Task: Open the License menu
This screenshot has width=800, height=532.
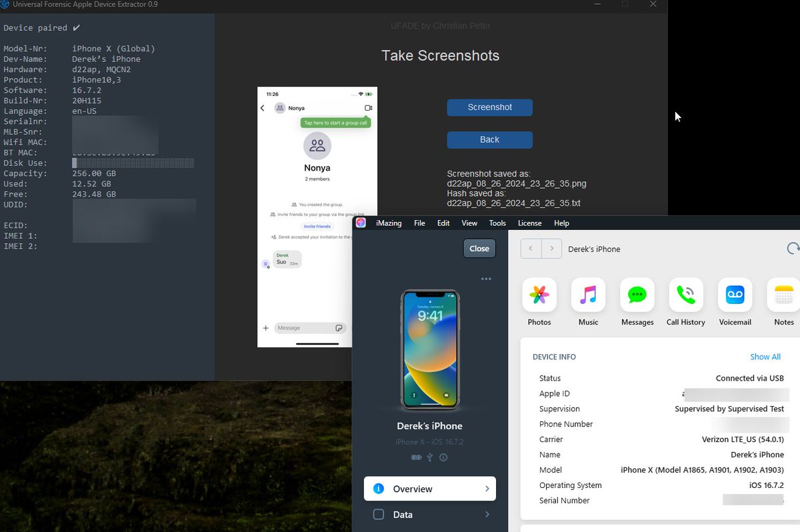Action: coord(529,223)
